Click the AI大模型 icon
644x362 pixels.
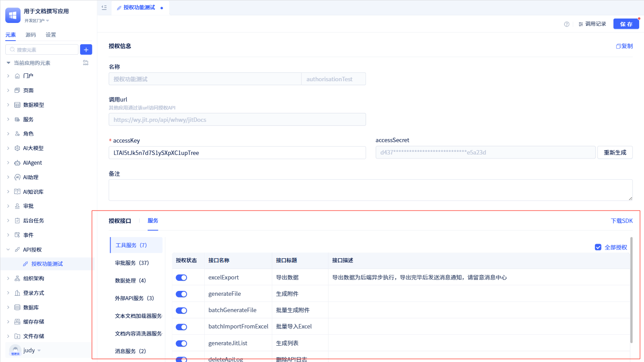pos(17,148)
